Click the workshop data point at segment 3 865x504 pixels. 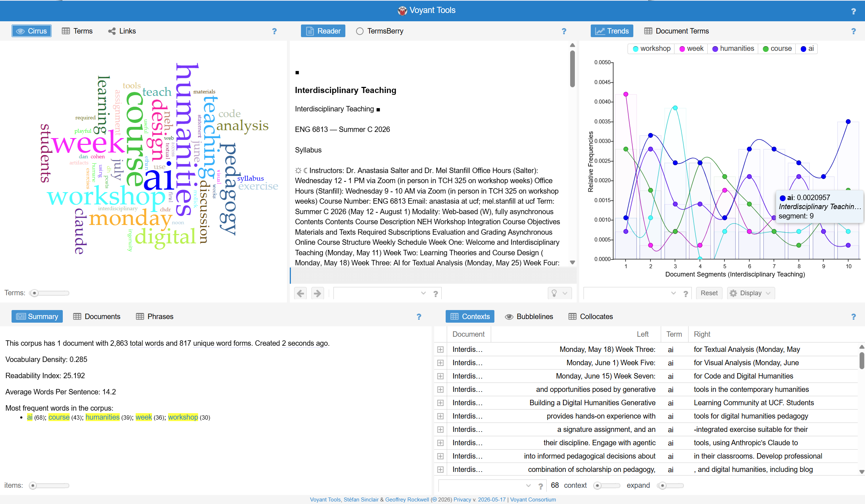click(x=675, y=108)
